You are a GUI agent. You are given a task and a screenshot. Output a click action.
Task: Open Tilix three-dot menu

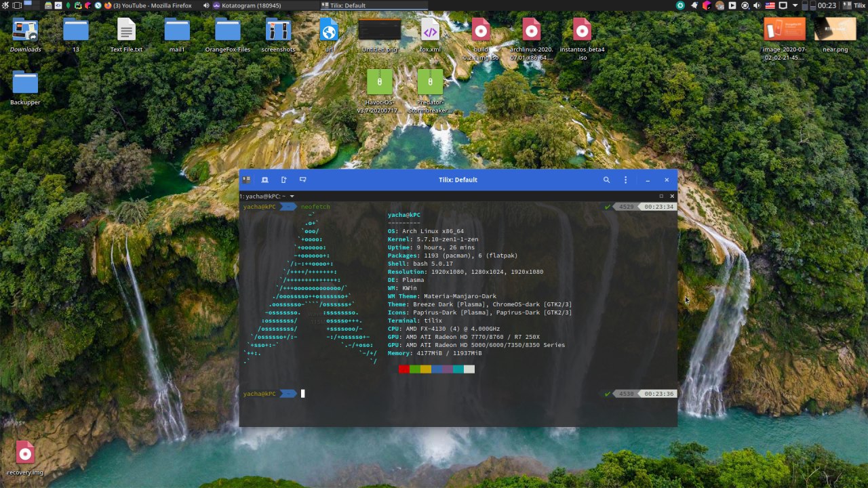[625, 180]
